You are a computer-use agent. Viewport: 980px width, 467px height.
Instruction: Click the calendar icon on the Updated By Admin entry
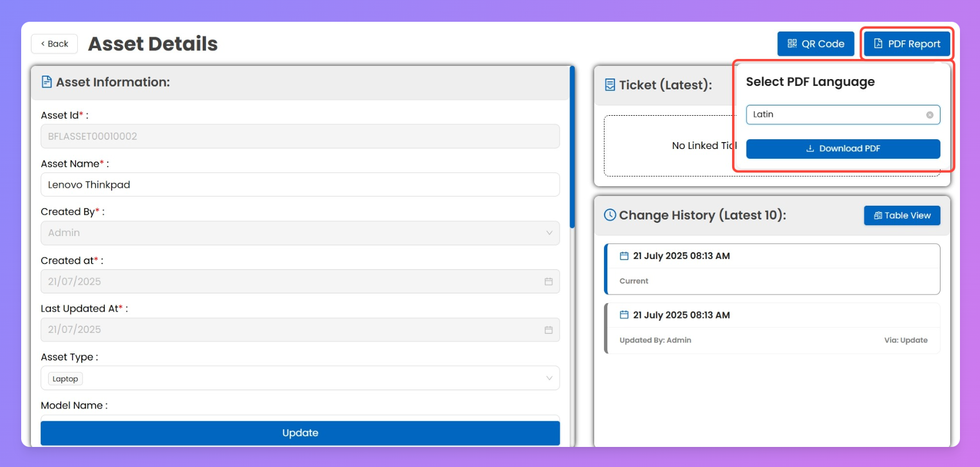coord(624,315)
